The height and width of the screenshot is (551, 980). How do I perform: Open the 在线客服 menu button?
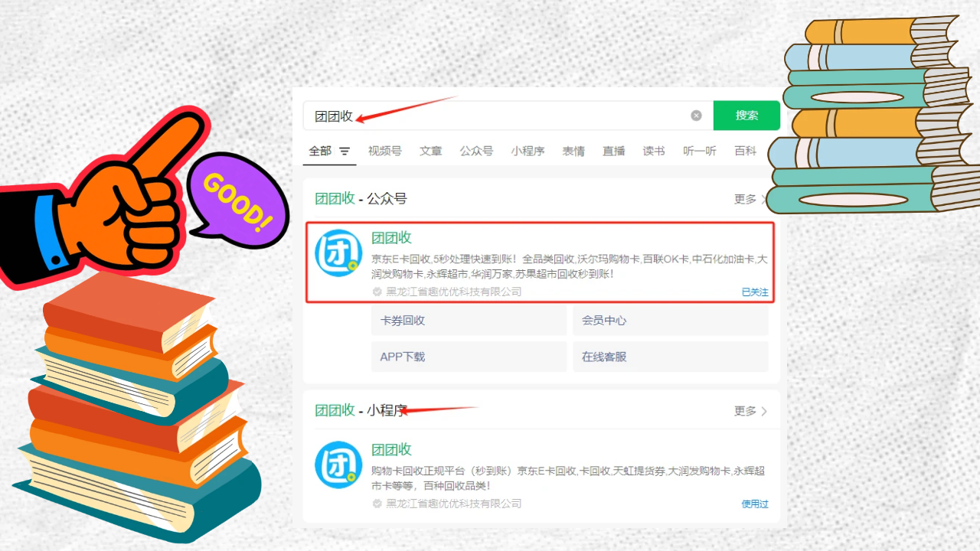671,357
